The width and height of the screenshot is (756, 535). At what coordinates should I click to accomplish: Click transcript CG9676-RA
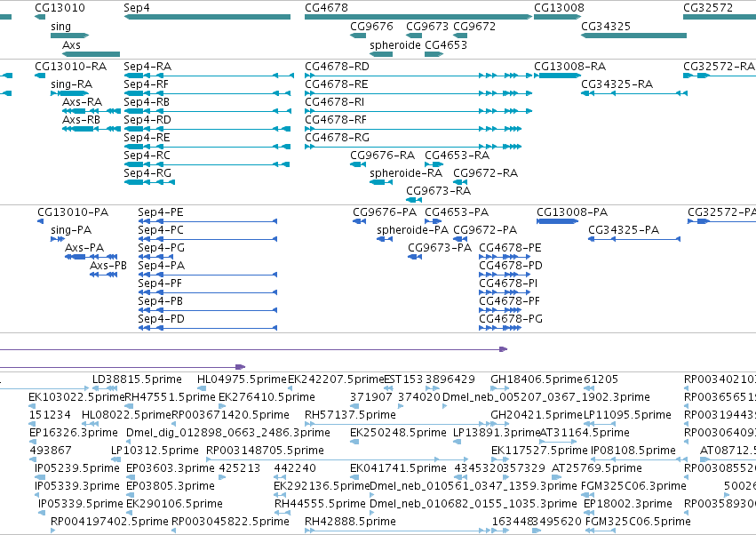click(x=358, y=164)
